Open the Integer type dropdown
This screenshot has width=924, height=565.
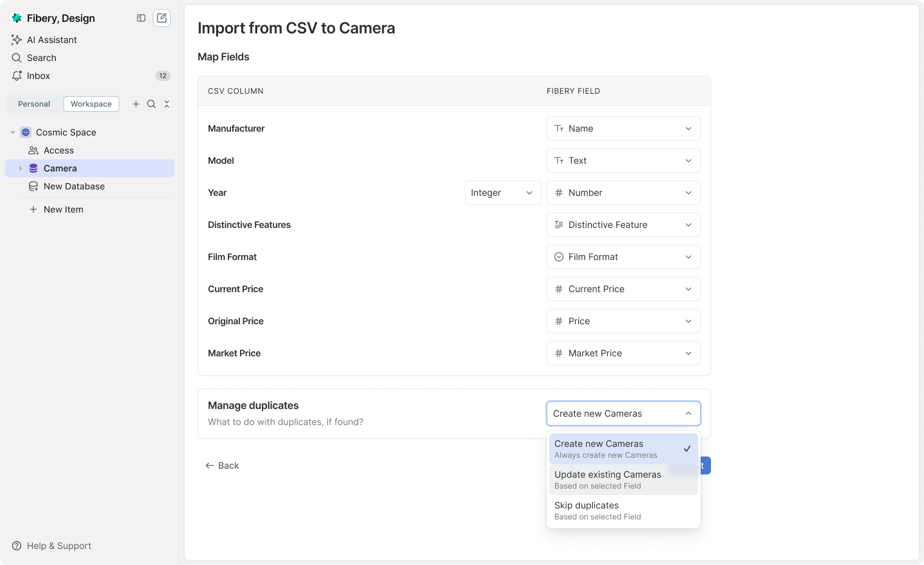coord(502,193)
